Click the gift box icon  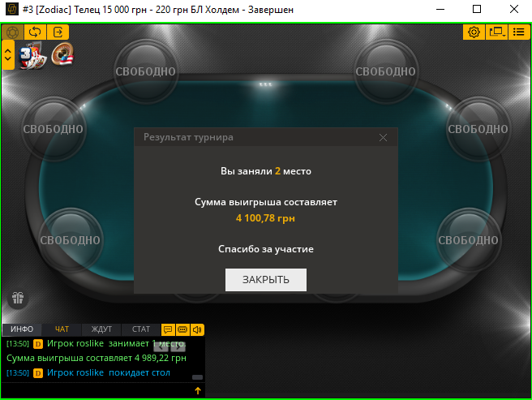point(18,298)
